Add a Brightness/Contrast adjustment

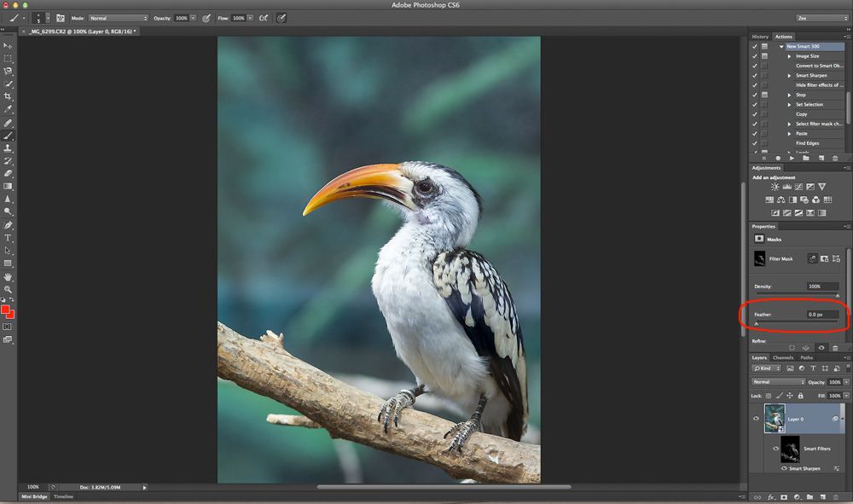click(775, 187)
